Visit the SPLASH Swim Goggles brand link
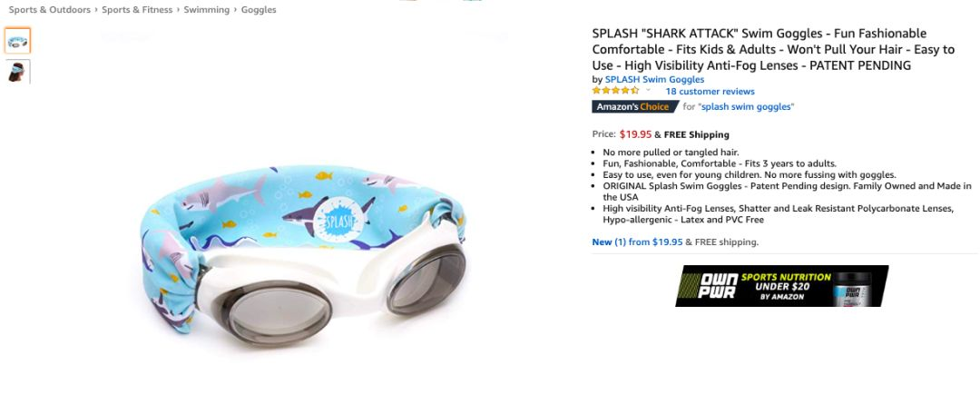980x395 pixels. tap(654, 79)
